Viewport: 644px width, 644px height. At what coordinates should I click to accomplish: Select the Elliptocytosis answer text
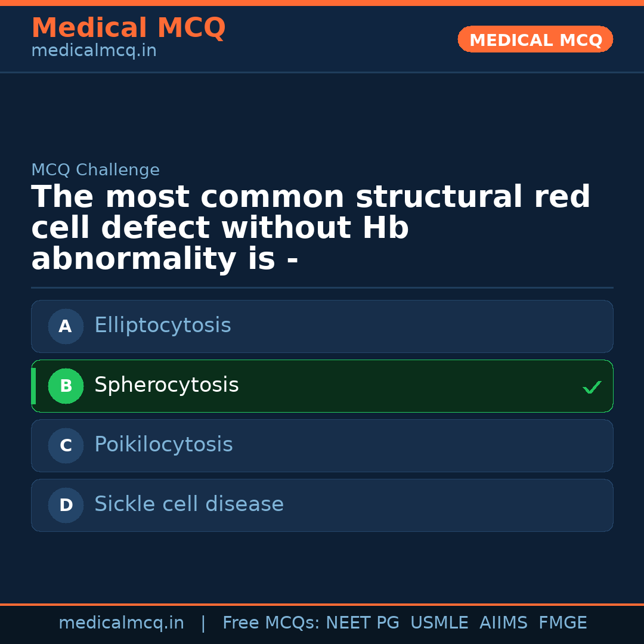(x=162, y=326)
